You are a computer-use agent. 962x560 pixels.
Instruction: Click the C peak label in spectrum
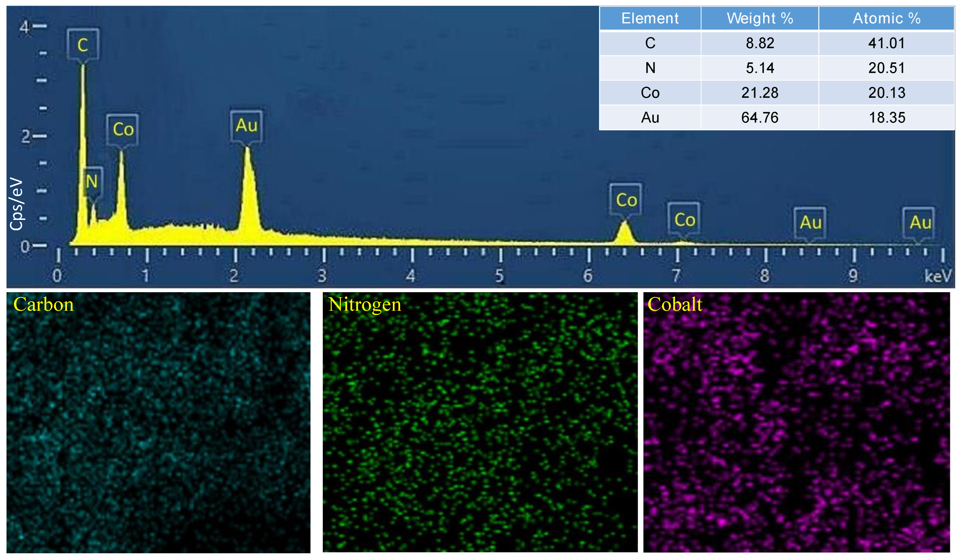(x=83, y=44)
